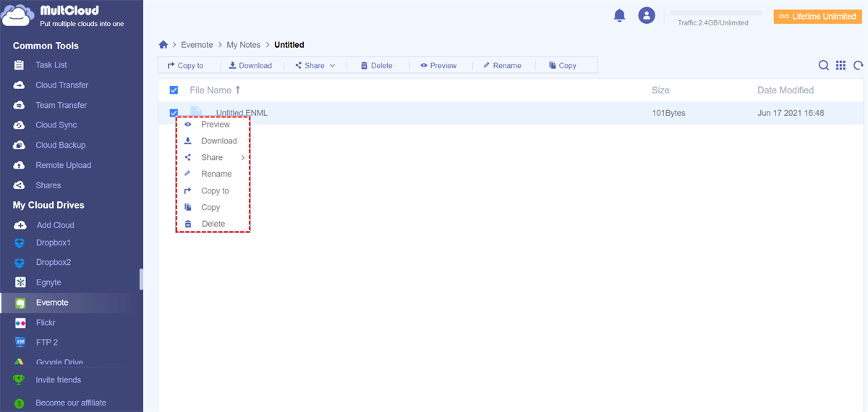Viewport: 868px width, 412px height.
Task: Click the traffic usage progress bar
Action: [x=715, y=13]
